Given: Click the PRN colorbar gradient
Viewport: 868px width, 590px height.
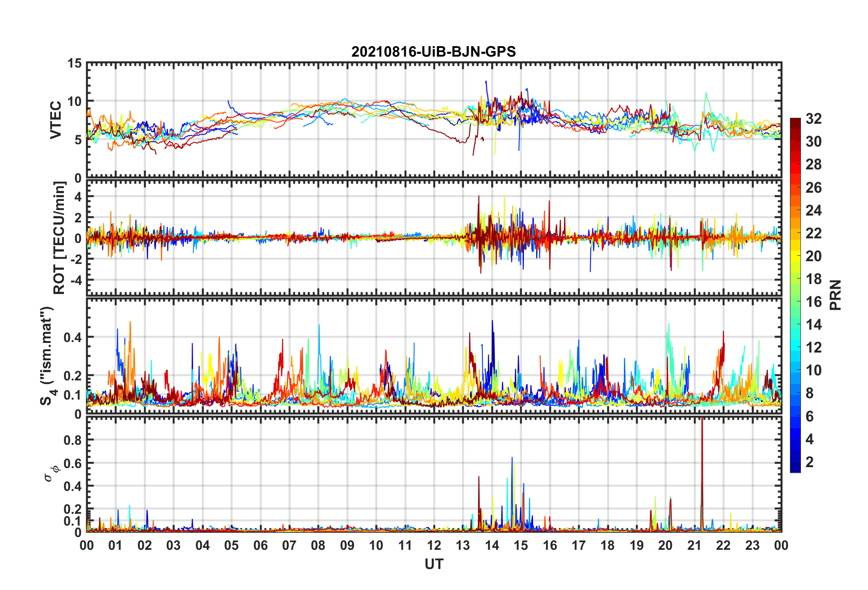Looking at the screenshot, I should pos(795,295).
